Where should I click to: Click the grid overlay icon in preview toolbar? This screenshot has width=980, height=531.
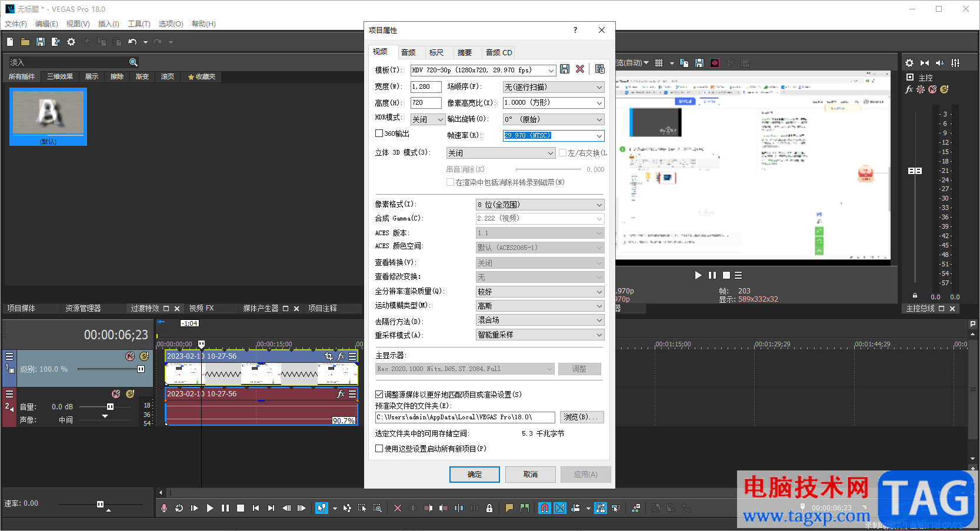point(659,63)
